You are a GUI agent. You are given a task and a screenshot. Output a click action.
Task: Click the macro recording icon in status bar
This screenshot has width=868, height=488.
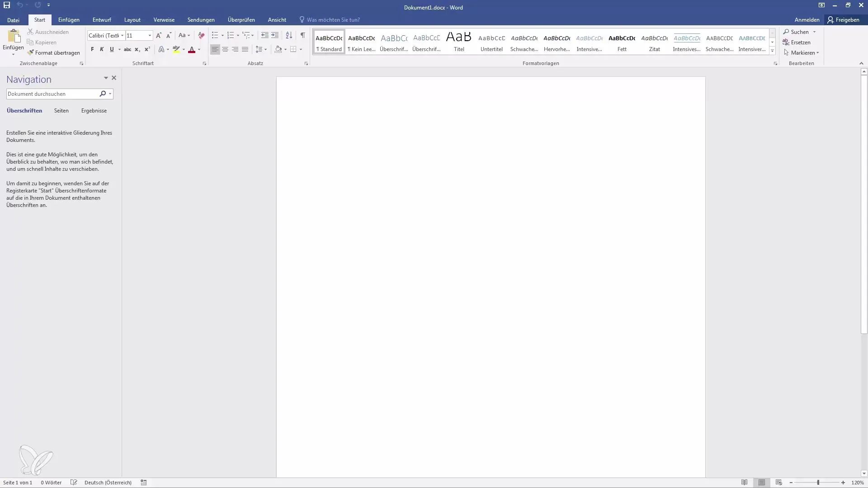[x=144, y=482]
